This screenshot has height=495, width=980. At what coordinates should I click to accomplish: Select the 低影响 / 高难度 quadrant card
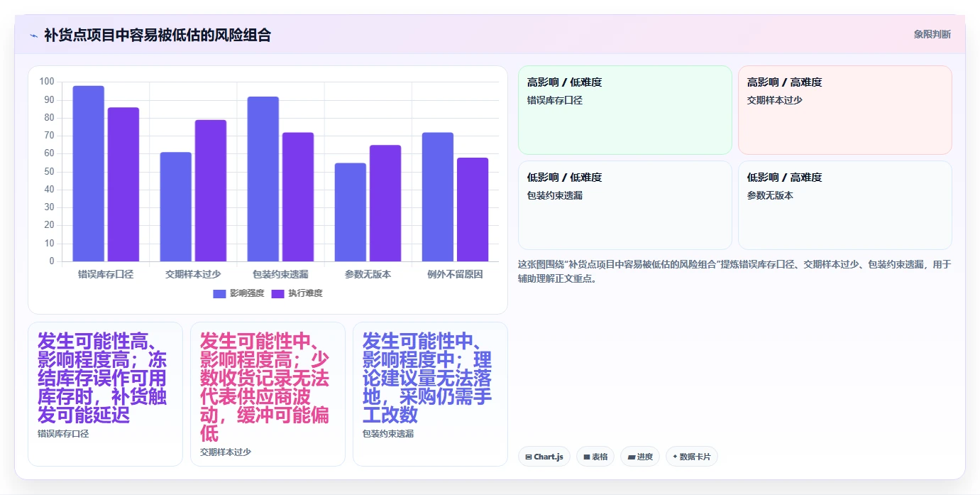pos(845,205)
